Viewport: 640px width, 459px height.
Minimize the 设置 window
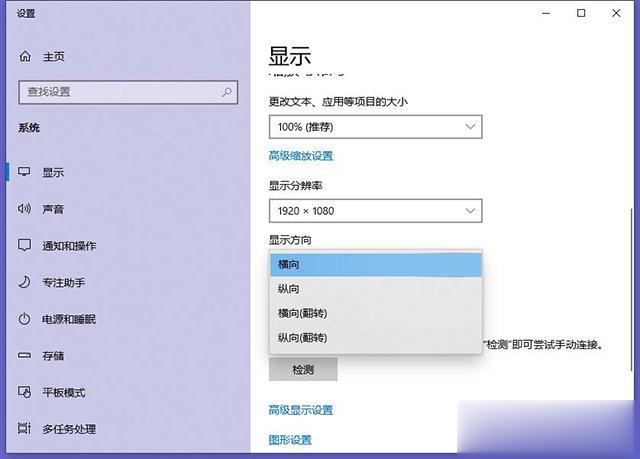click(x=546, y=13)
